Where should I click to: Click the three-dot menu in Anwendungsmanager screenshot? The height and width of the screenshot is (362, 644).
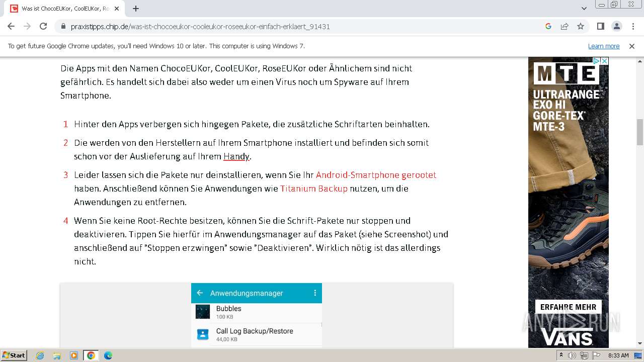(315, 293)
